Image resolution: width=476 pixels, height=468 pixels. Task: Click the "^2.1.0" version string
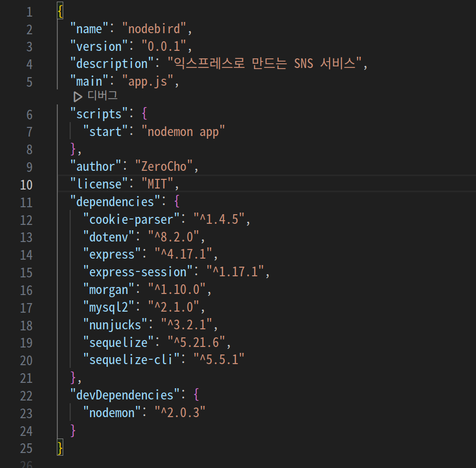[173, 307]
